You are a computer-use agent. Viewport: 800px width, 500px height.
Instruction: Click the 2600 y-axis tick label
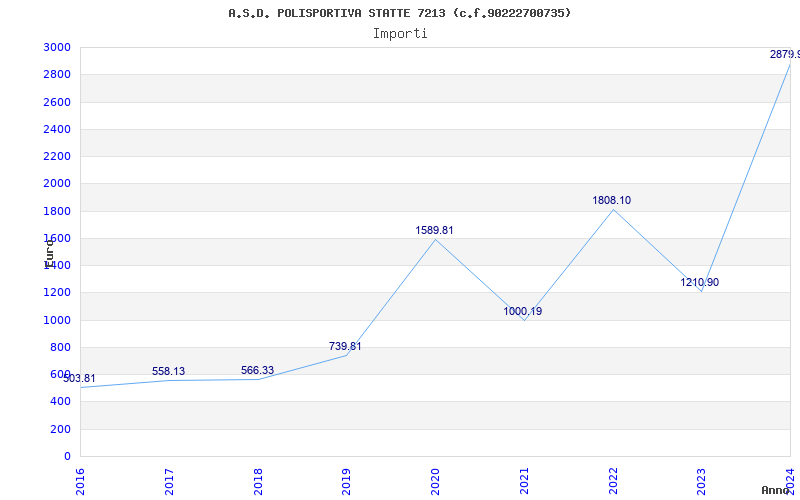57,102
